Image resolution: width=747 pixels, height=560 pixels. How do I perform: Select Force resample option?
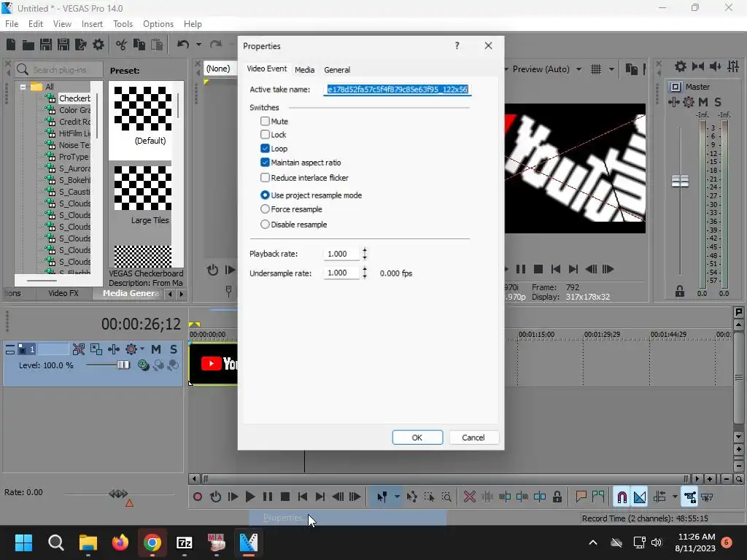[265, 209]
